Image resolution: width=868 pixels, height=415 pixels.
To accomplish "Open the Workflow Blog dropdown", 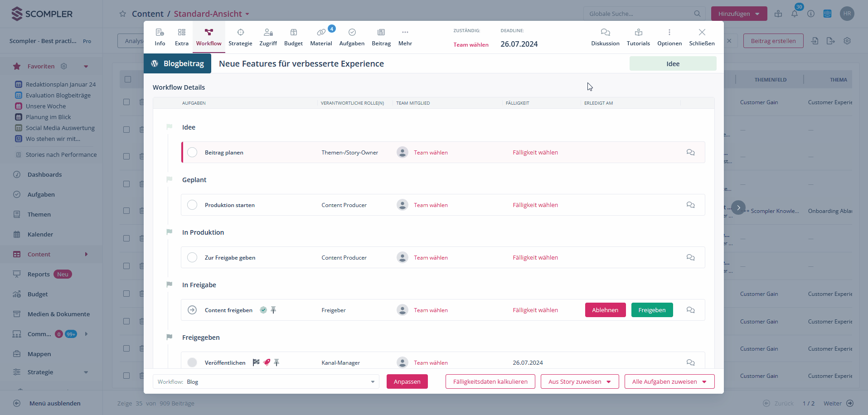I will click(x=266, y=382).
